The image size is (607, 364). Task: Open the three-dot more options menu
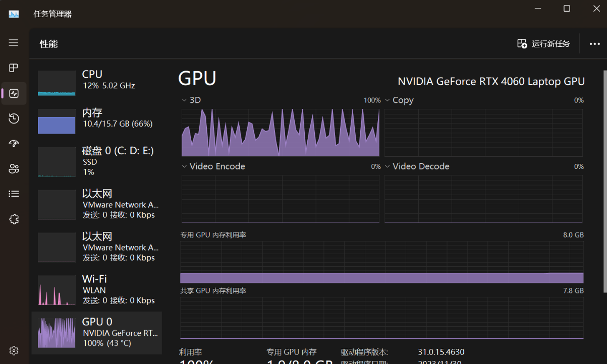coord(595,44)
